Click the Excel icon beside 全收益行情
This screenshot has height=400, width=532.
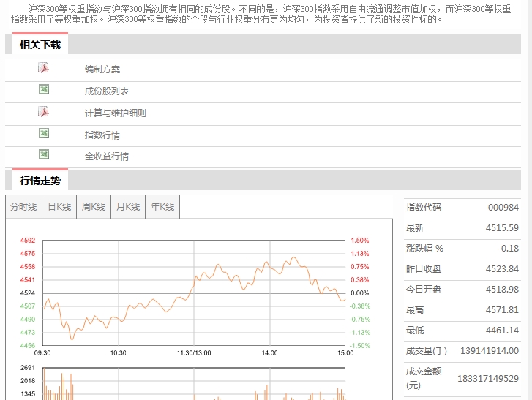(44, 154)
